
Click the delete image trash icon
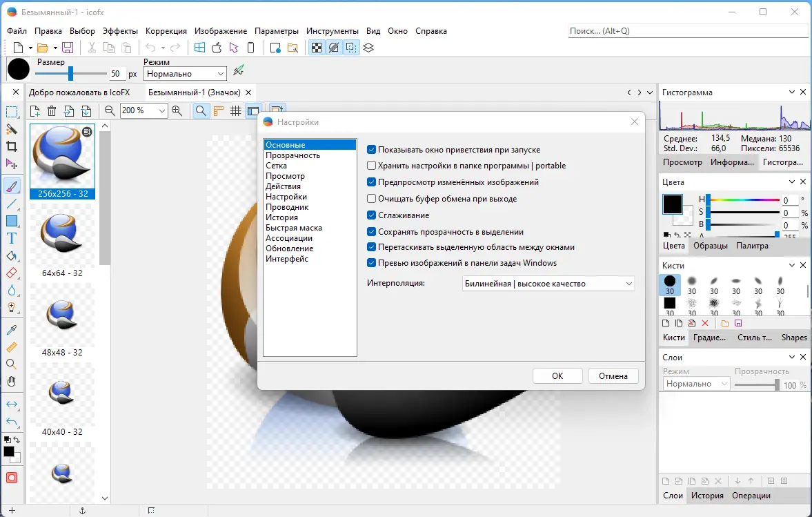[x=52, y=110]
